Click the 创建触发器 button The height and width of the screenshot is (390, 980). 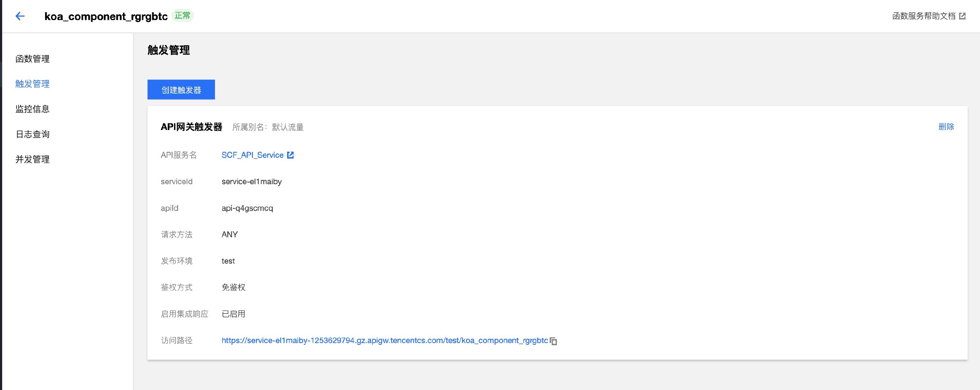point(181,90)
